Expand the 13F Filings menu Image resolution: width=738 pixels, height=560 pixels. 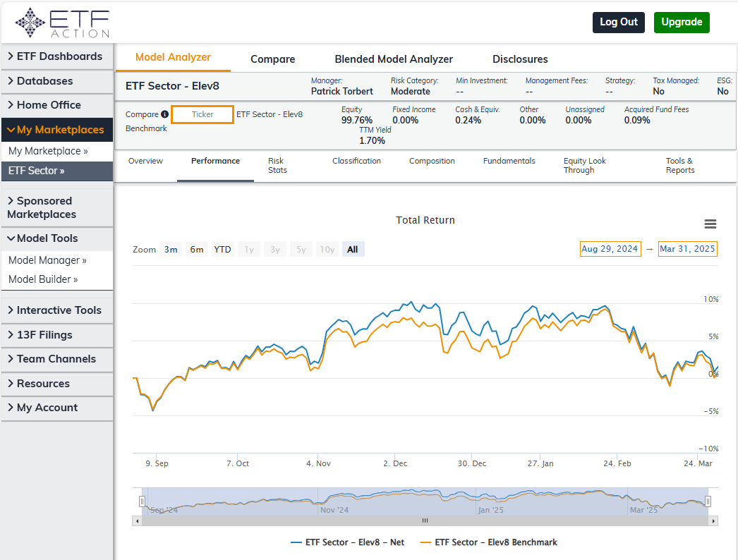pyautogui.click(x=57, y=335)
